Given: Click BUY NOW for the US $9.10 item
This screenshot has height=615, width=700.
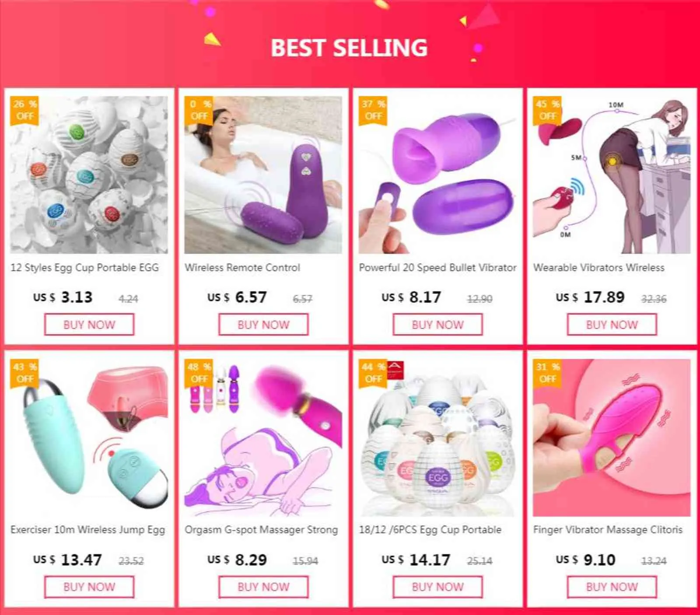Looking at the screenshot, I should coord(612,587).
